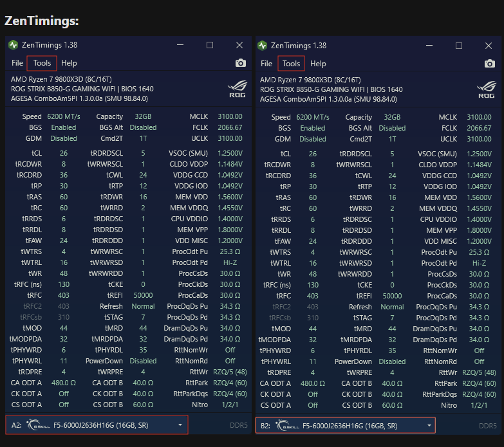504x447 pixels.
Task: Minimize the right ZenTimings window
Action: coord(429,46)
